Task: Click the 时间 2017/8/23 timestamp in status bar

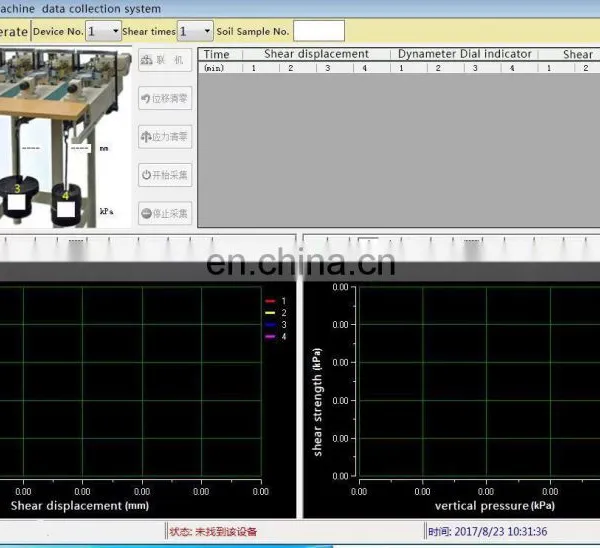Action: pyautogui.click(x=488, y=532)
